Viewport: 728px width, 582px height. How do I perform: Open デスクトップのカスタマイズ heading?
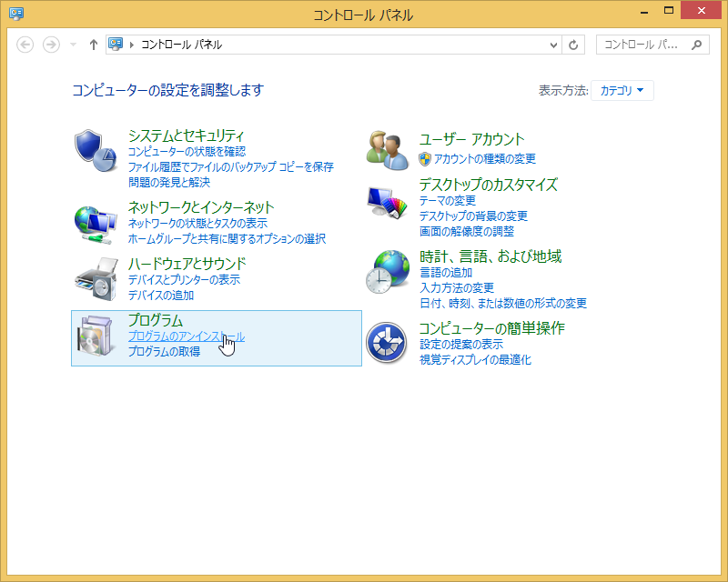pyautogui.click(x=488, y=185)
